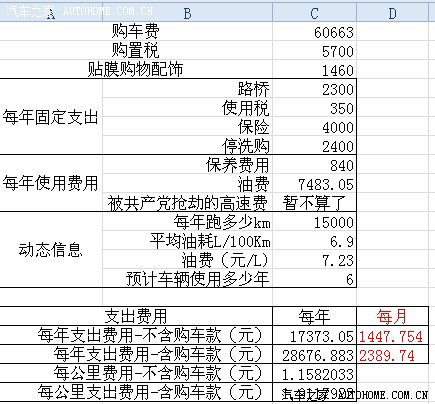435x404 pixels.
Task: Click the 每年 column heading cell
Action: [314, 316]
